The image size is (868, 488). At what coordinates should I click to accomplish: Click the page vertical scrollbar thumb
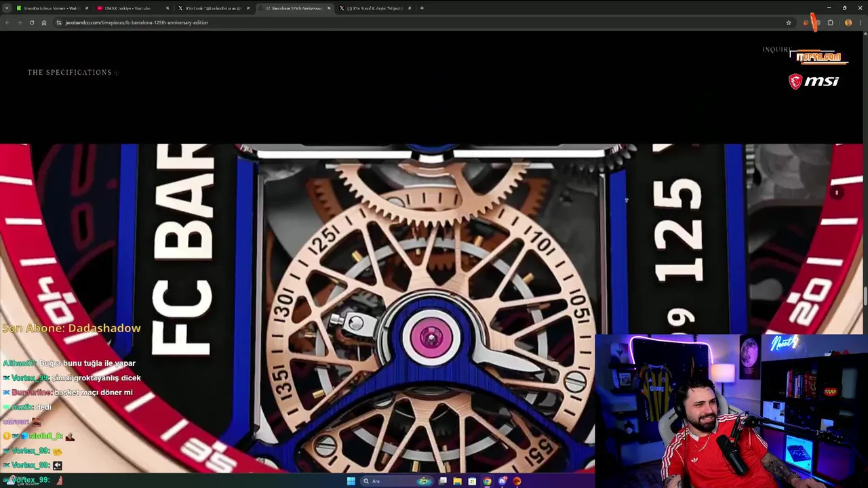[865, 296]
